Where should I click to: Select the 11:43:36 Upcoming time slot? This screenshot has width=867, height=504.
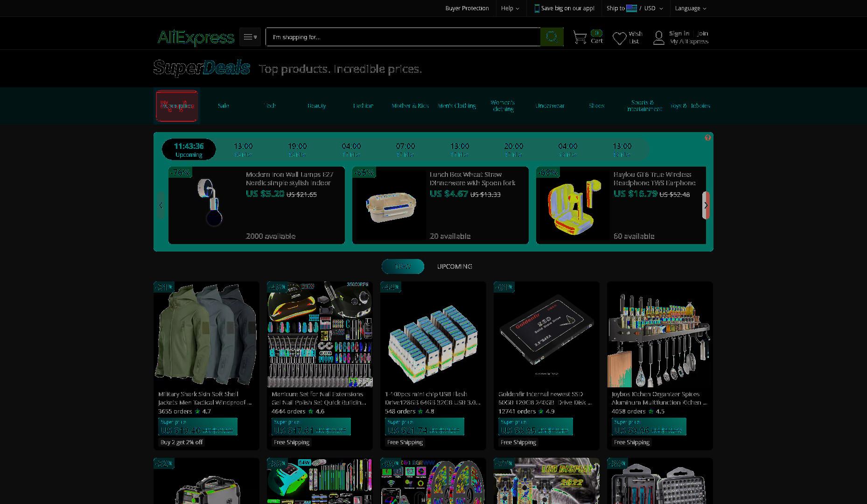click(x=189, y=149)
